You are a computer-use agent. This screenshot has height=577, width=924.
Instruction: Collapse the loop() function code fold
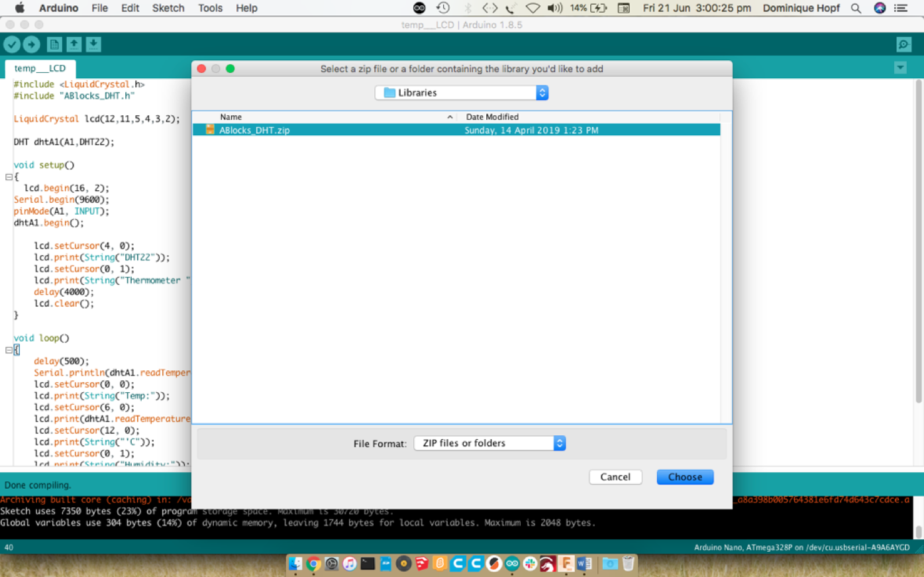click(9, 350)
